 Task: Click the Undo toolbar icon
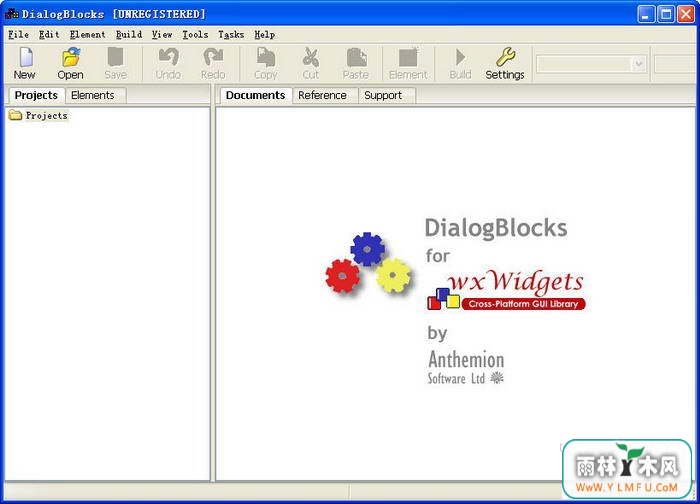coord(168,63)
